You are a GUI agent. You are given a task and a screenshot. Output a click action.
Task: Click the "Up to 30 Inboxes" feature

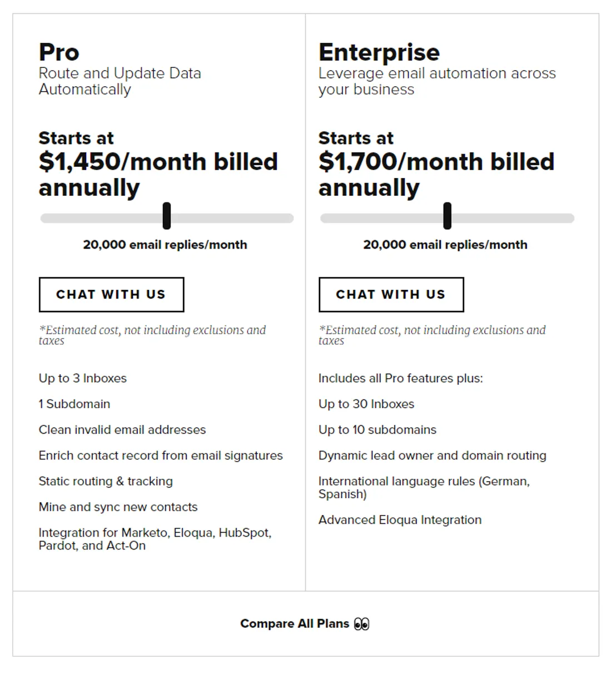[366, 404]
